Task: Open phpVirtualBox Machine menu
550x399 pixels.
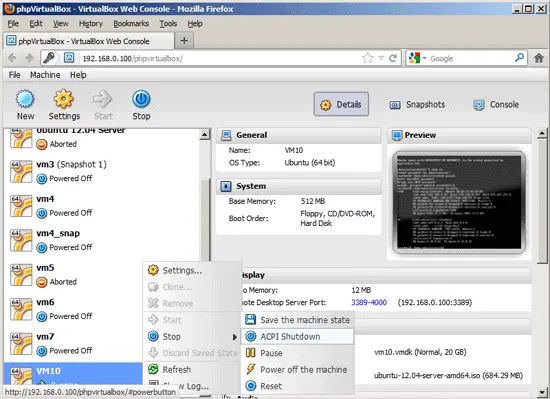Action: 45,75
